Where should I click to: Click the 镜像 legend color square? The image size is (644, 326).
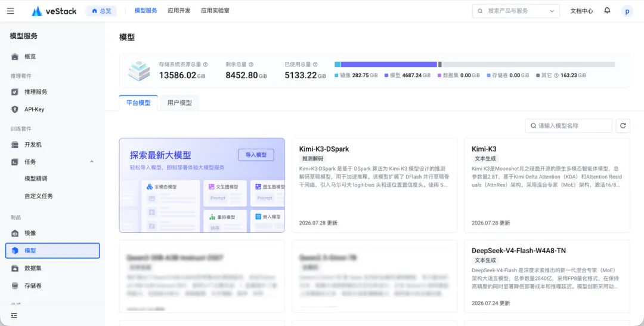click(337, 76)
